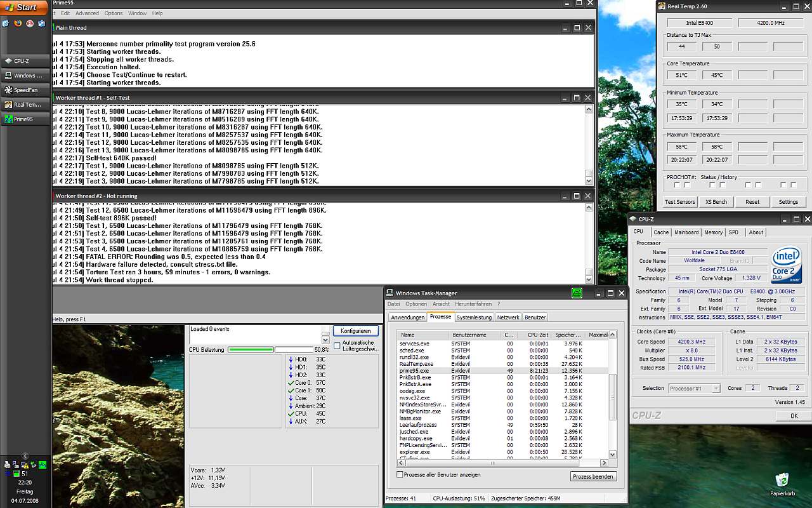The width and height of the screenshot is (812, 508).
Task: Click process list scroll down arrow
Action: point(612,455)
